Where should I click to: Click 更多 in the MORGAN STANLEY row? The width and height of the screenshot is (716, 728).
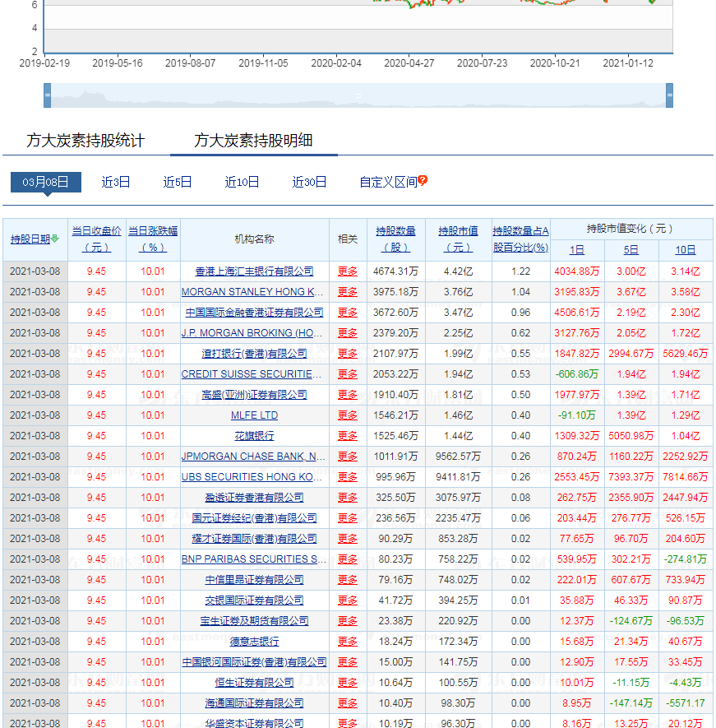point(348,291)
